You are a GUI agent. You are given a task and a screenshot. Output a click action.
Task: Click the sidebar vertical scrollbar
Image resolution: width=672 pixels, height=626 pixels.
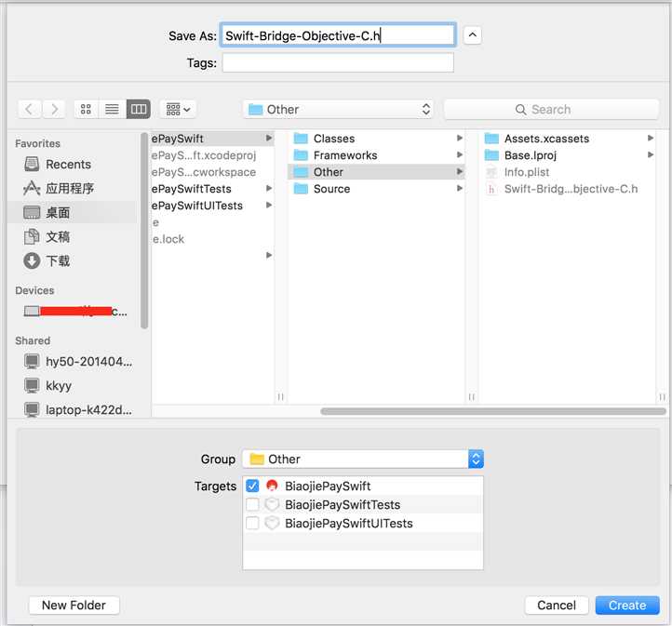[x=144, y=231]
